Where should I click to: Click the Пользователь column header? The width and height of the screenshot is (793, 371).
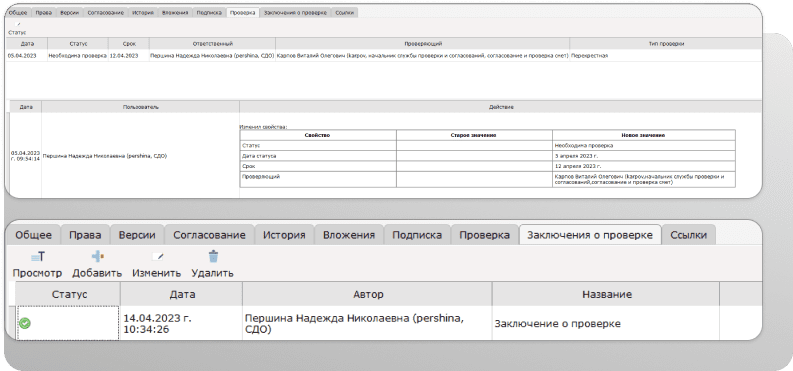click(141, 107)
